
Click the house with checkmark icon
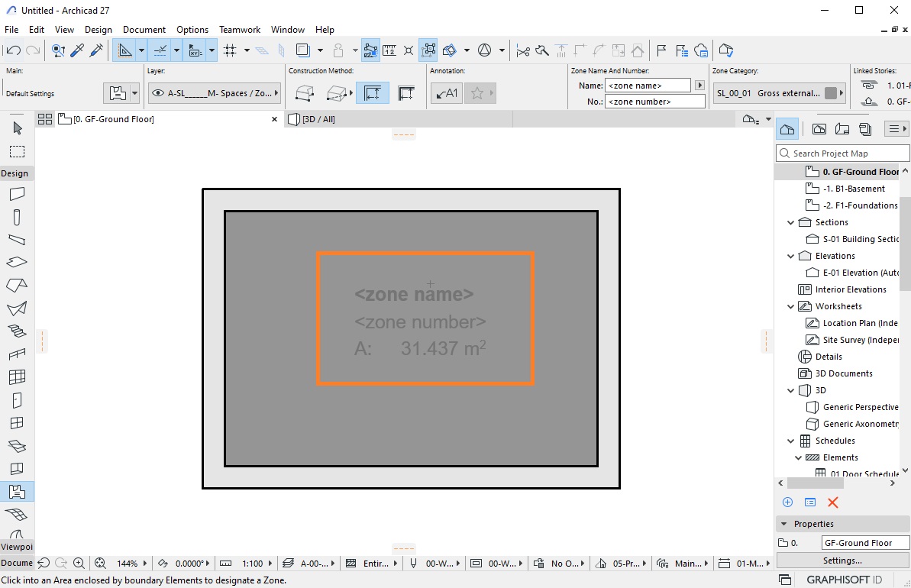(x=725, y=50)
